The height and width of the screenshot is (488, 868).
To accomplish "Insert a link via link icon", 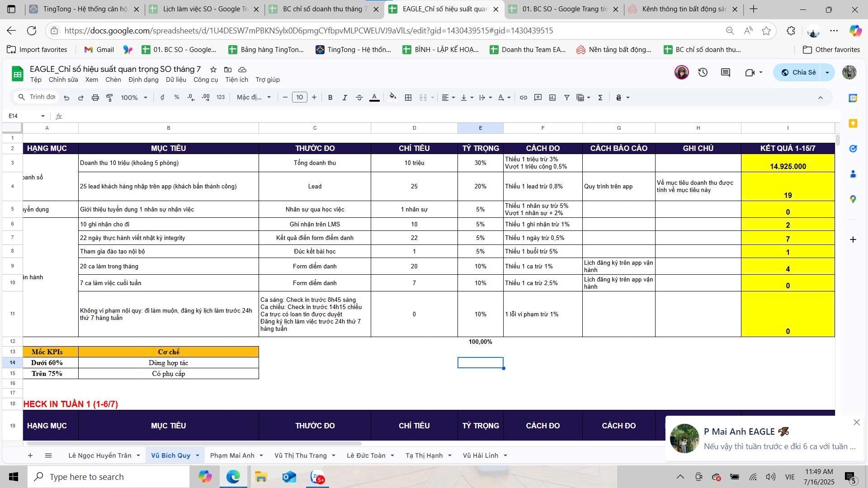I will tap(523, 98).
